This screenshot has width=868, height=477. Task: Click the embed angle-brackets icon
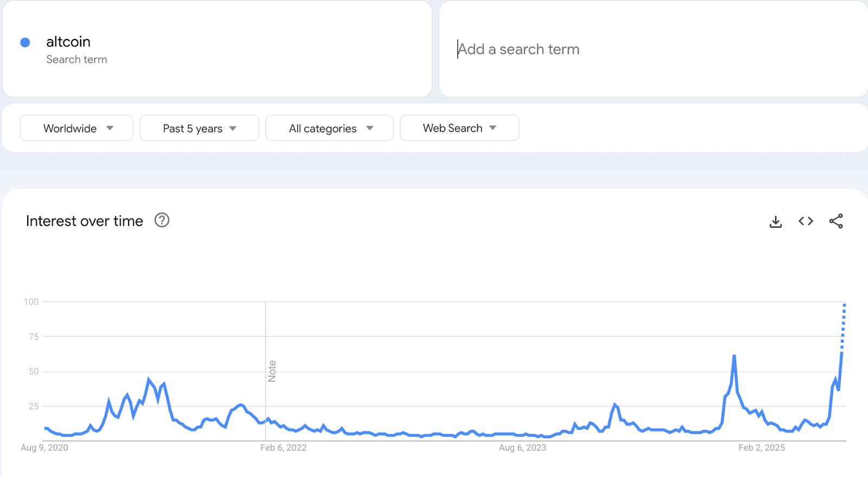click(x=806, y=221)
